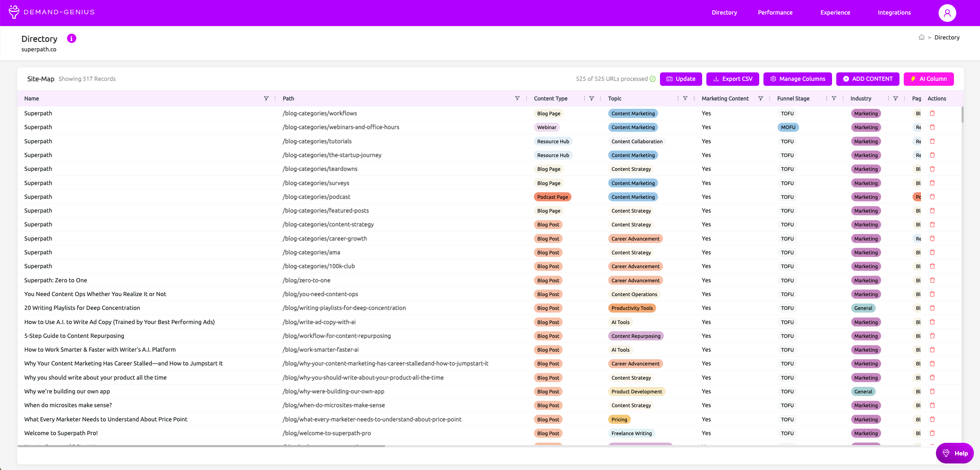
Task: Click Export CSV
Action: point(732,79)
